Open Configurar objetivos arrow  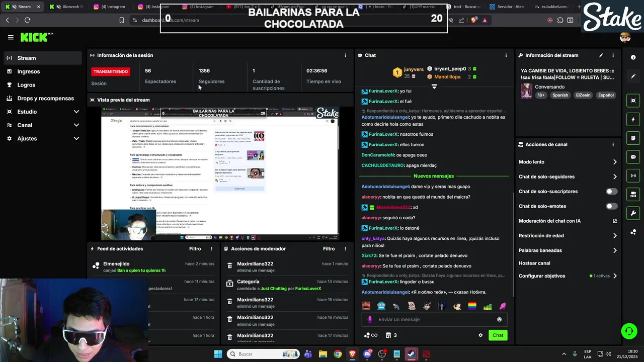[x=615, y=276]
